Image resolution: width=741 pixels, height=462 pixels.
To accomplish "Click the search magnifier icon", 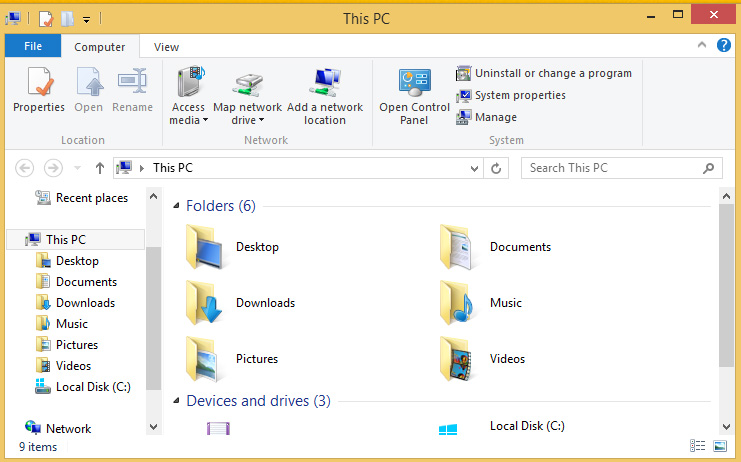I will (x=708, y=168).
